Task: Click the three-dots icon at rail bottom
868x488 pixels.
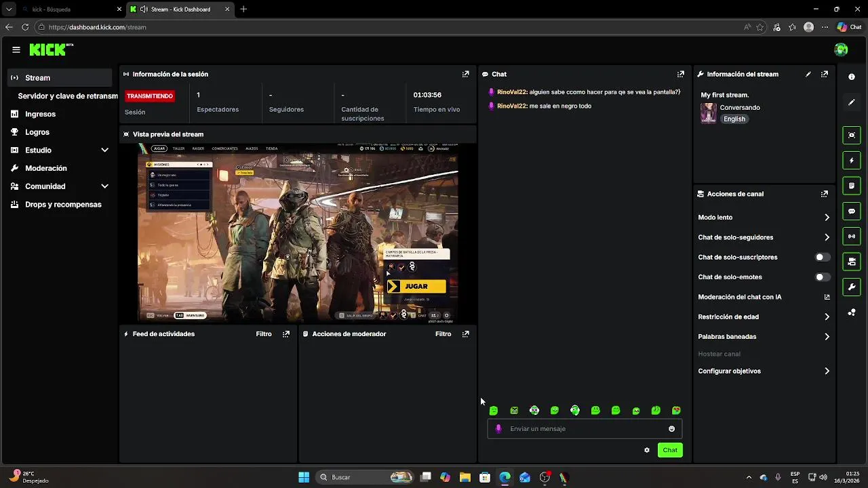Action: [x=852, y=312]
